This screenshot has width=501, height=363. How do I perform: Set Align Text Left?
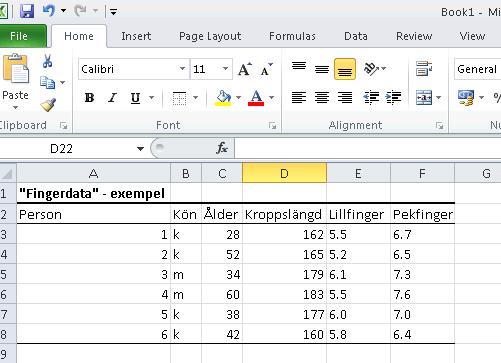click(299, 98)
